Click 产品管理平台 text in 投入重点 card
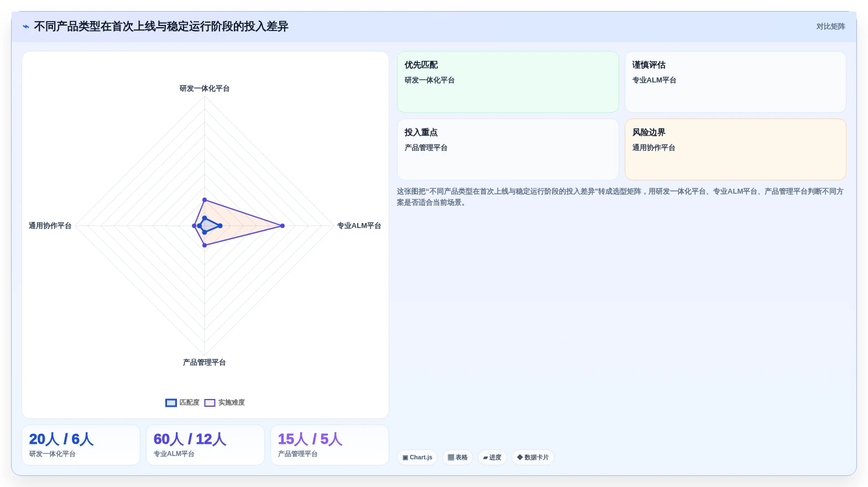Screen dimensions: 868x487 tap(426, 148)
